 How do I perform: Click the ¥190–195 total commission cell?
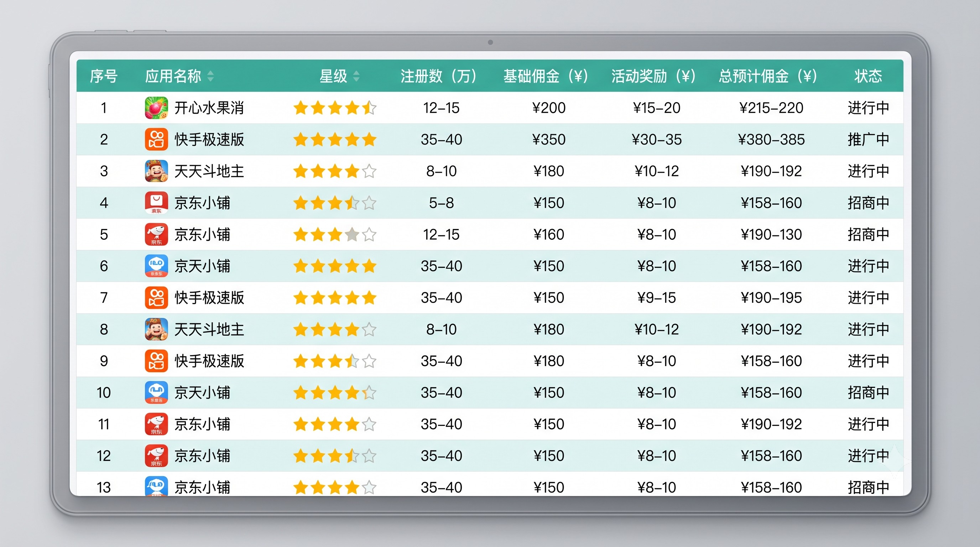coord(771,297)
